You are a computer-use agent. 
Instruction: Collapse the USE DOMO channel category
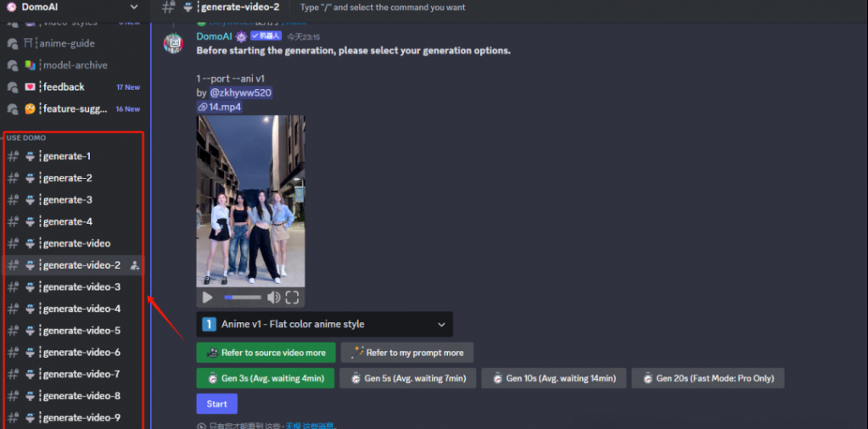26,137
